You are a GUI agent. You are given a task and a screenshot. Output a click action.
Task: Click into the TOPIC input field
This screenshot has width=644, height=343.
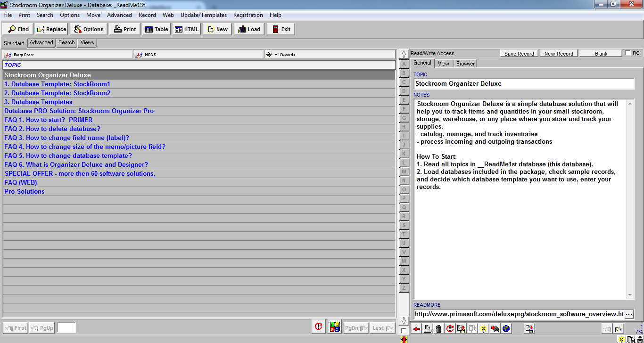pos(524,83)
